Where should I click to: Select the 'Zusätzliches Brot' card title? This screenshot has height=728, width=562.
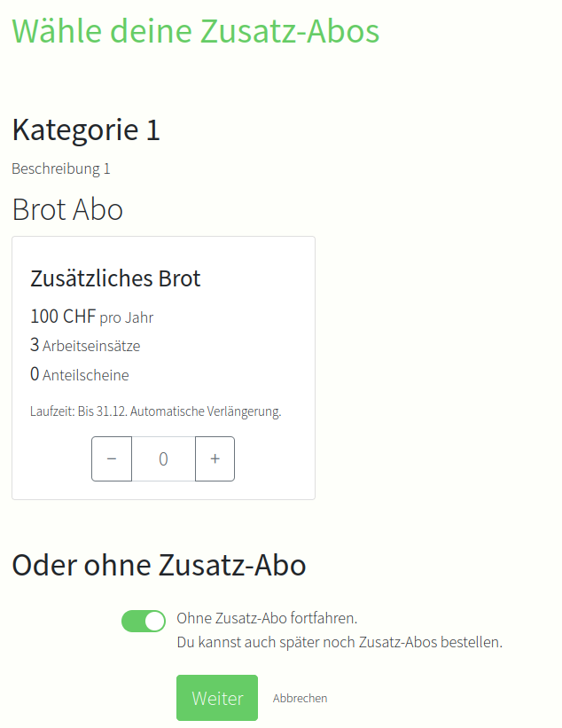[115, 278]
